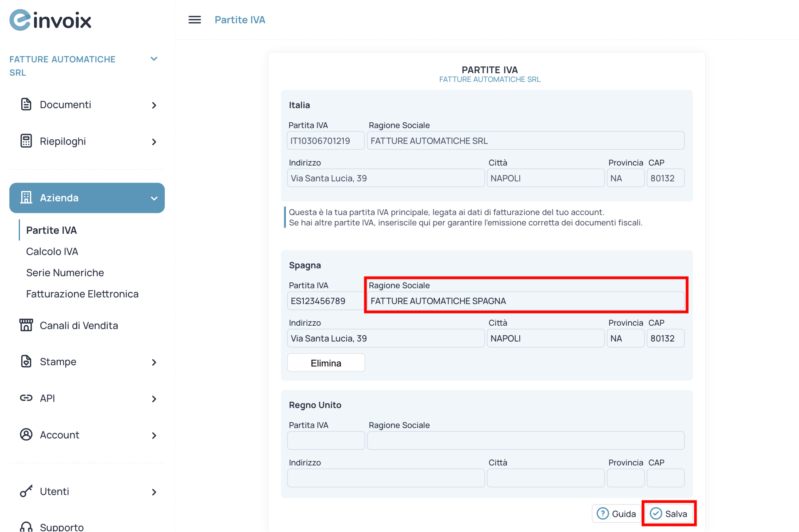799x532 pixels.
Task: Click the Salva button
Action: pos(669,514)
